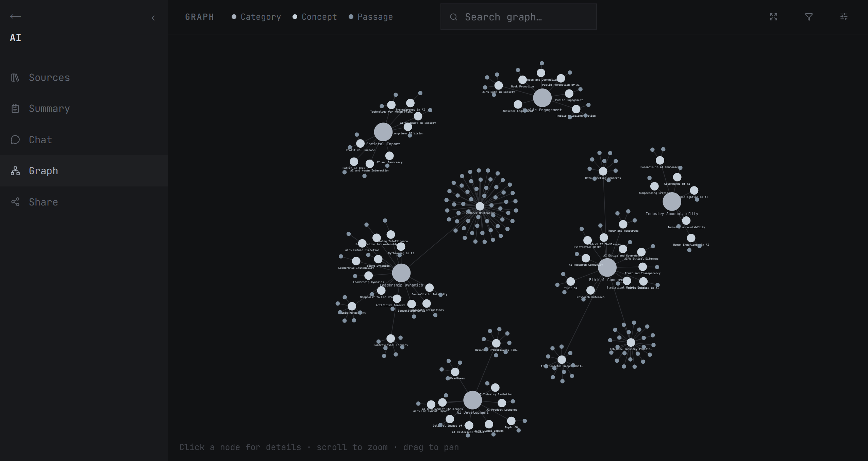Click the Public Perception of AI node
Viewport: 868px width, 461px height.
(x=561, y=78)
